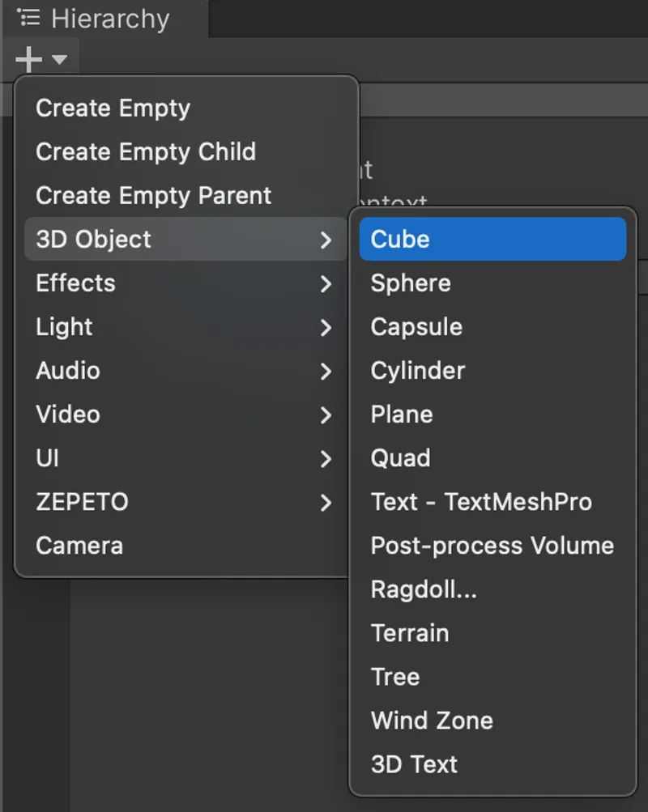Choose Create Empty from the menu
Screen dimensions: 648x812
[113, 108]
